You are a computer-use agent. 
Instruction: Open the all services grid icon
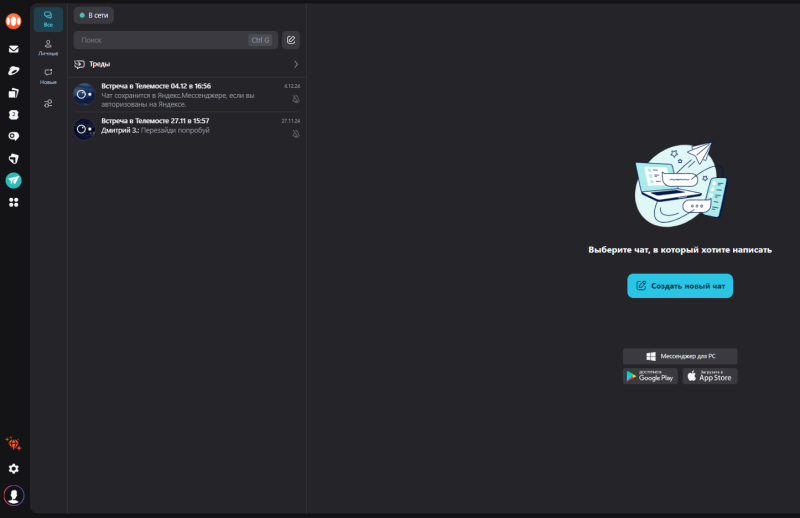(x=14, y=203)
